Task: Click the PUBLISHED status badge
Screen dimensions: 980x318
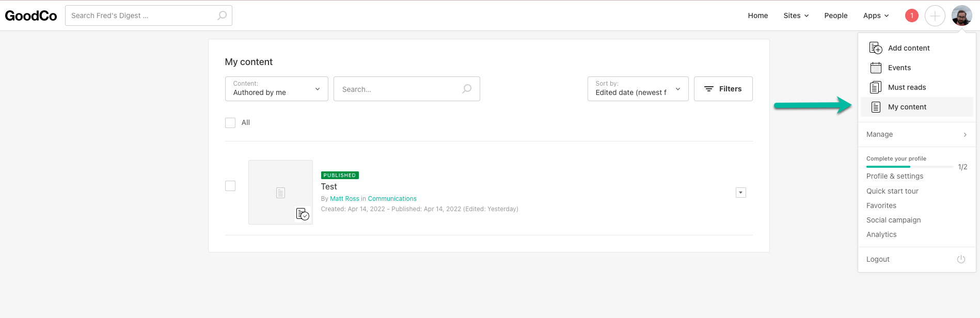Action: tap(340, 176)
